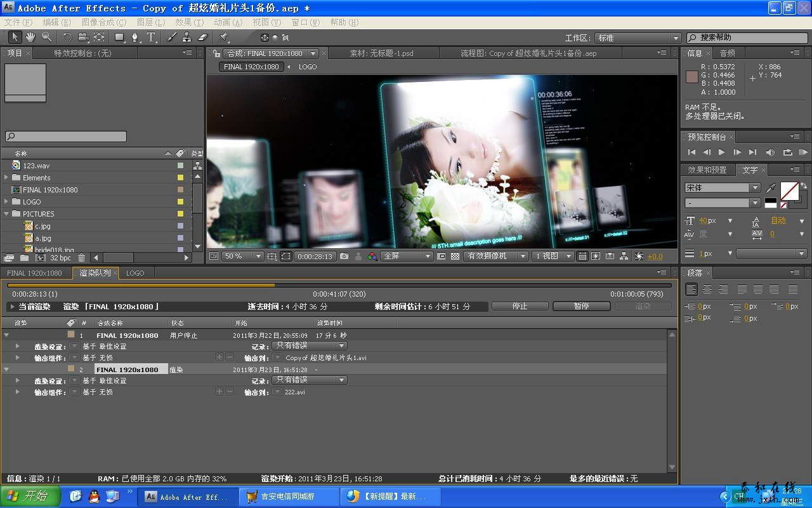Select the Type text tool
The height and width of the screenshot is (508, 812).
click(x=151, y=37)
